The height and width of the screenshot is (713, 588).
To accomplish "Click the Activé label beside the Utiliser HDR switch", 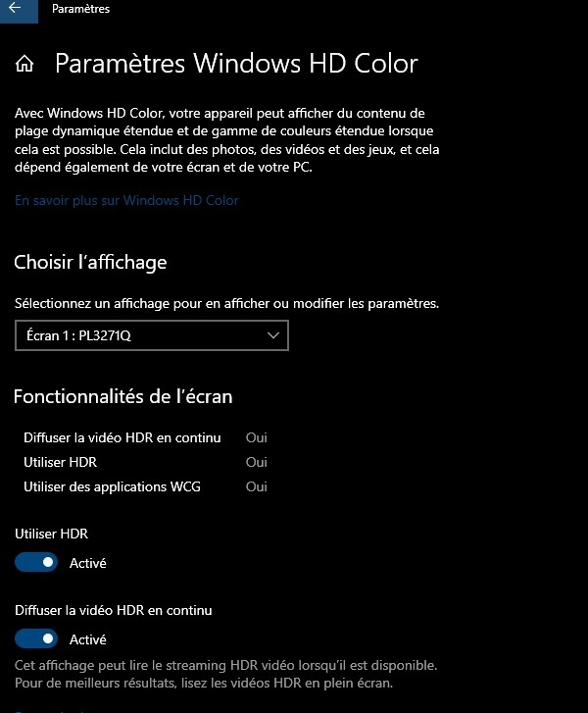I will (87, 563).
